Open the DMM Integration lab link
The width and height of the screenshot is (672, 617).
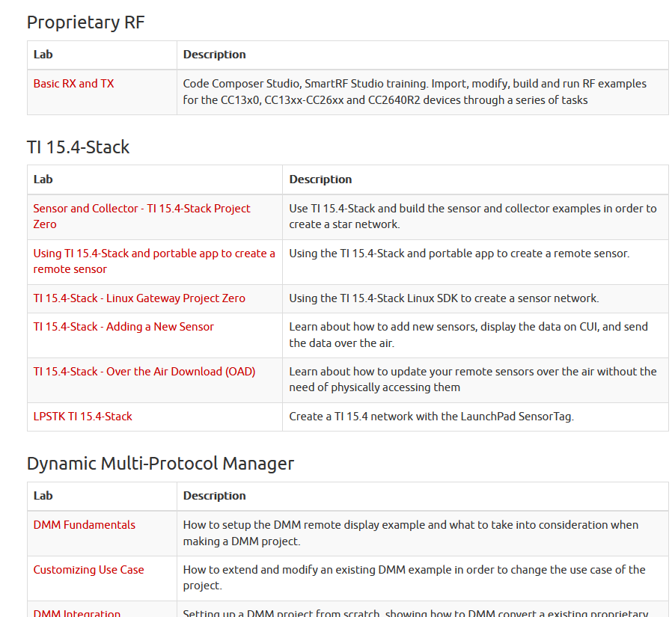(77, 613)
